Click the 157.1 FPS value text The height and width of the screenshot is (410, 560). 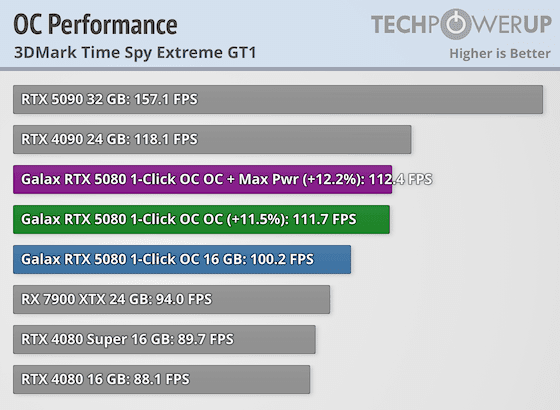(x=166, y=99)
